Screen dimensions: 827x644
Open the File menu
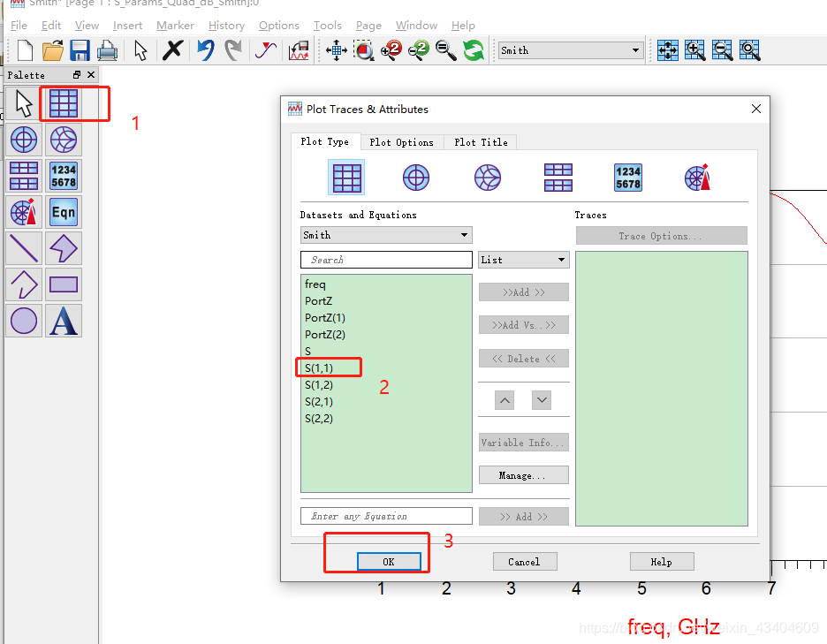point(19,26)
